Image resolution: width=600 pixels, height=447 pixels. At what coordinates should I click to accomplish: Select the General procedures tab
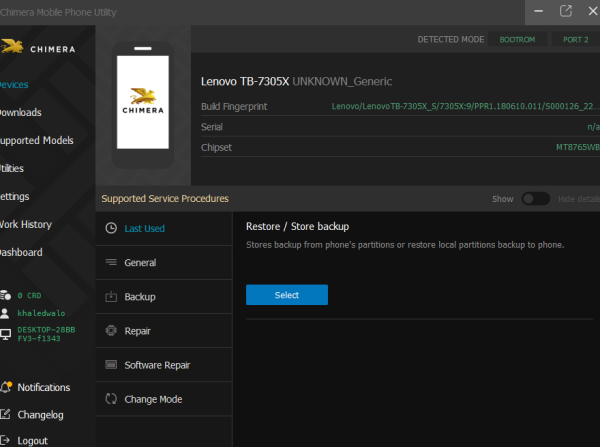164,263
